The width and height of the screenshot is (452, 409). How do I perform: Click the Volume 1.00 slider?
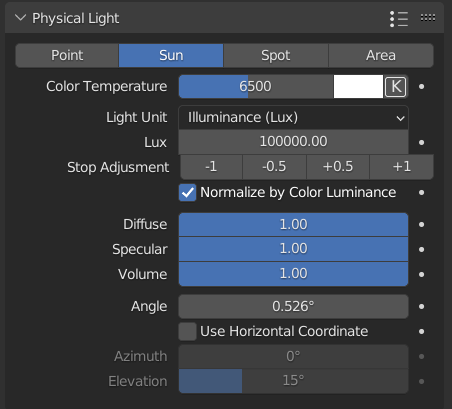294,274
